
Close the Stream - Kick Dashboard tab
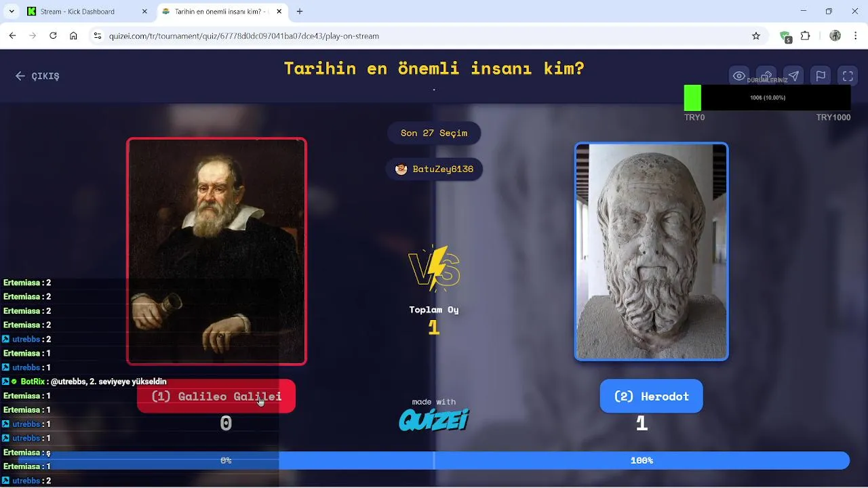[145, 12]
